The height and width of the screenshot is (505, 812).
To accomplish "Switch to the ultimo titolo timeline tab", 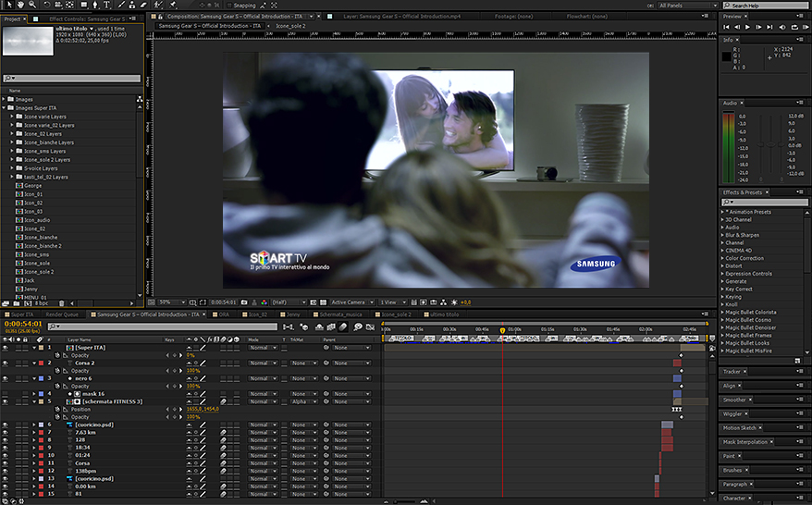I will tap(444, 314).
